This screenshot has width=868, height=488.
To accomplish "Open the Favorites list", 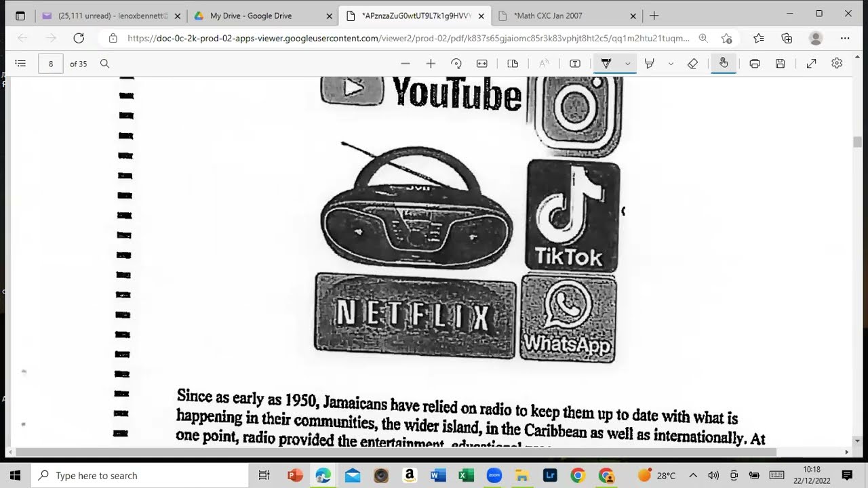I will (758, 39).
